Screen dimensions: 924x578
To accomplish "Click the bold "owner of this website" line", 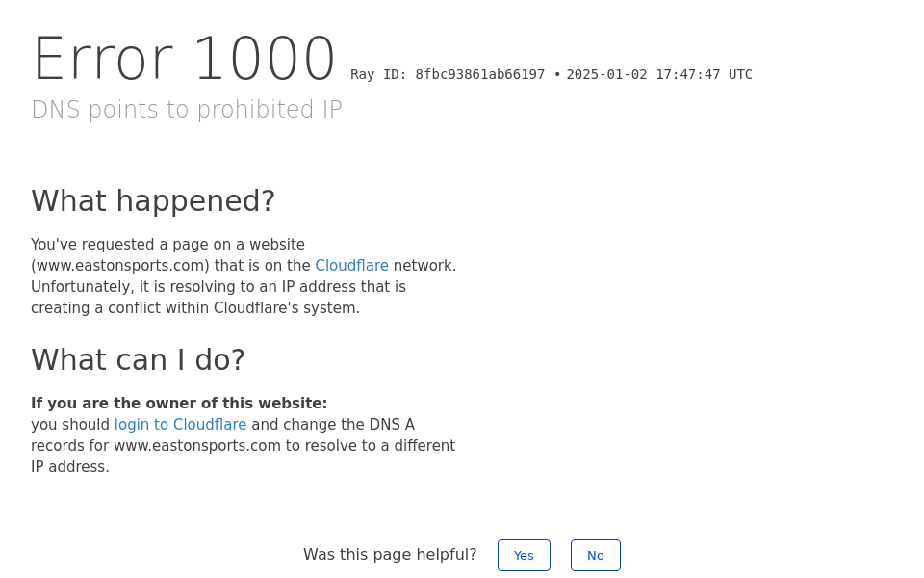I will tap(179, 404).
